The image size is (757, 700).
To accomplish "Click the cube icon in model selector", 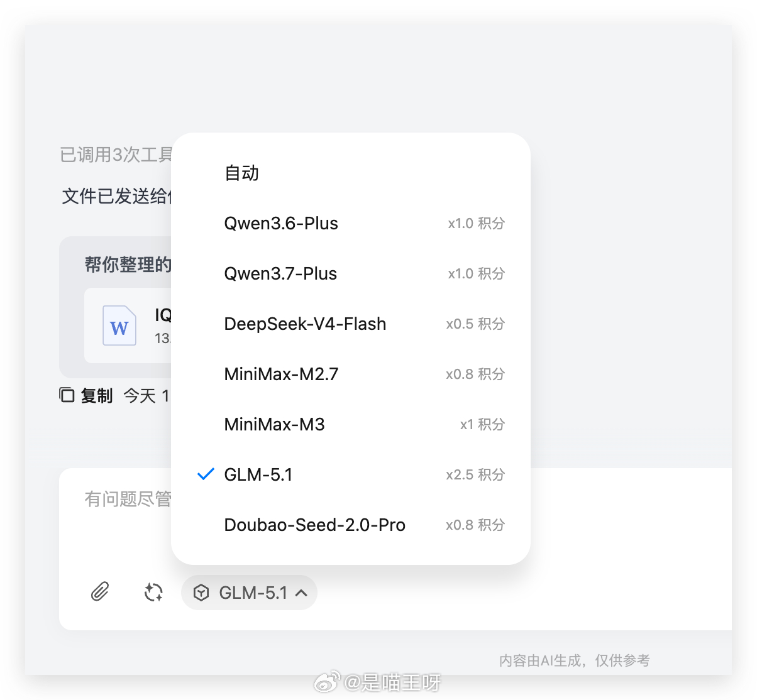I will [201, 593].
